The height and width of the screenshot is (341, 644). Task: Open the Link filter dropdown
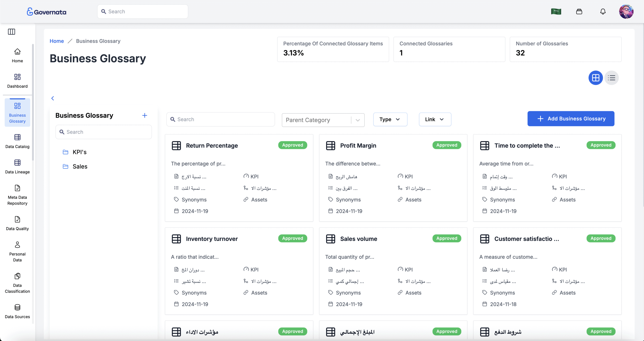tap(435, 119)
